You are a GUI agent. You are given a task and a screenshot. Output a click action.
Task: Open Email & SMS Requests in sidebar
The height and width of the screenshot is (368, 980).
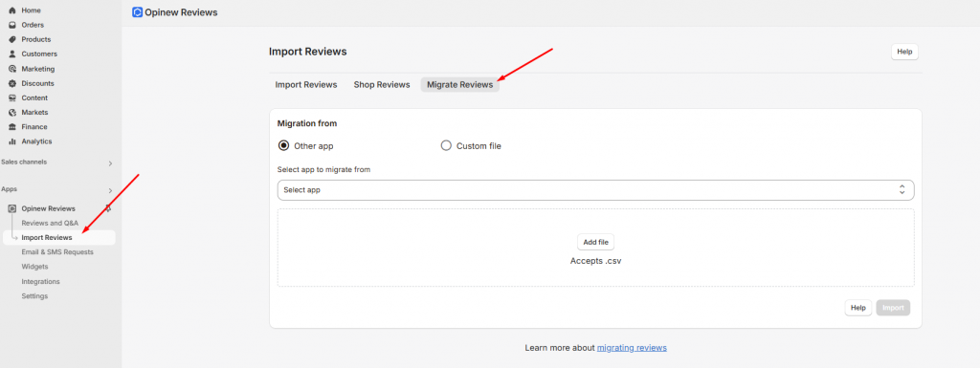57,252
